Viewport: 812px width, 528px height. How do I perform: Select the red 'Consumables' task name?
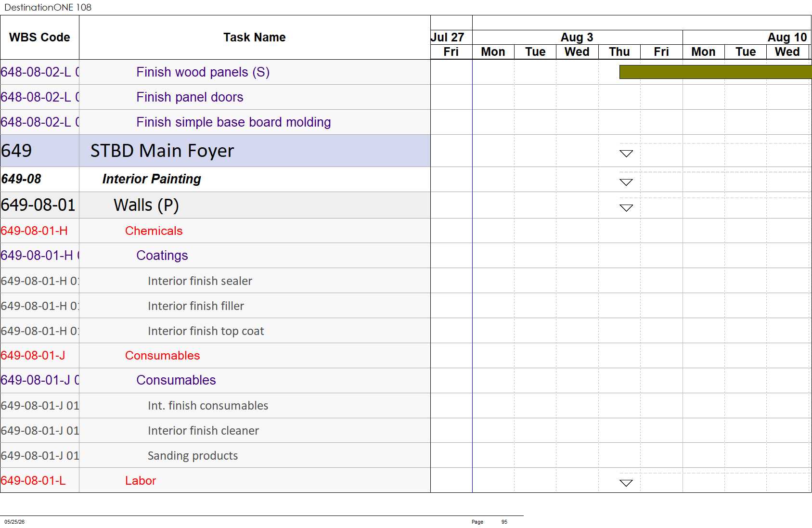(163, 355)
